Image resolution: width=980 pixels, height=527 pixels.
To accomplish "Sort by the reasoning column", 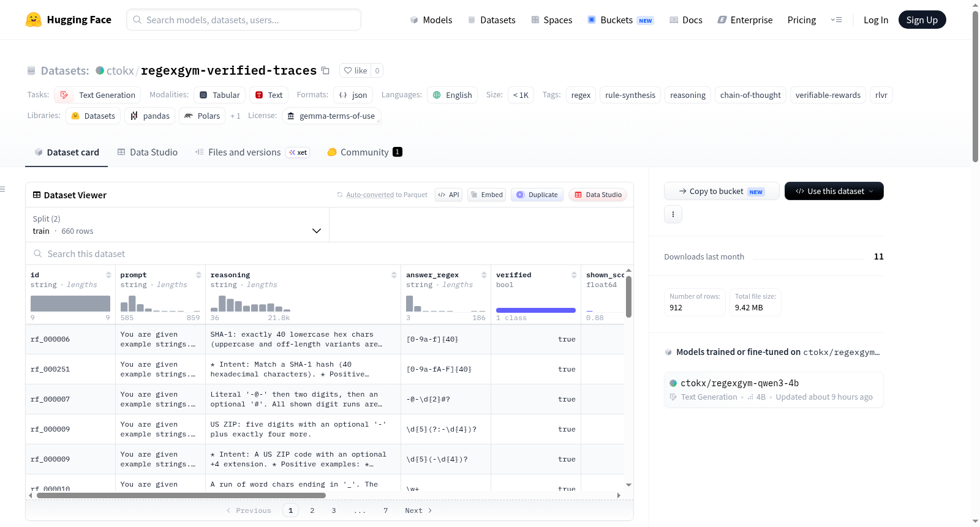I will (394, 275).
